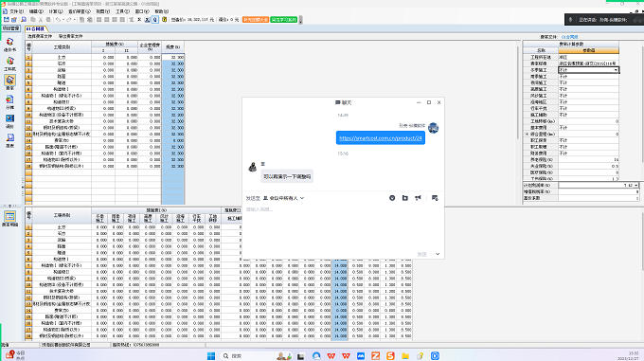644x361 pixels.
Task: Open the 造价书 sidebar icon
Action: 9,45
